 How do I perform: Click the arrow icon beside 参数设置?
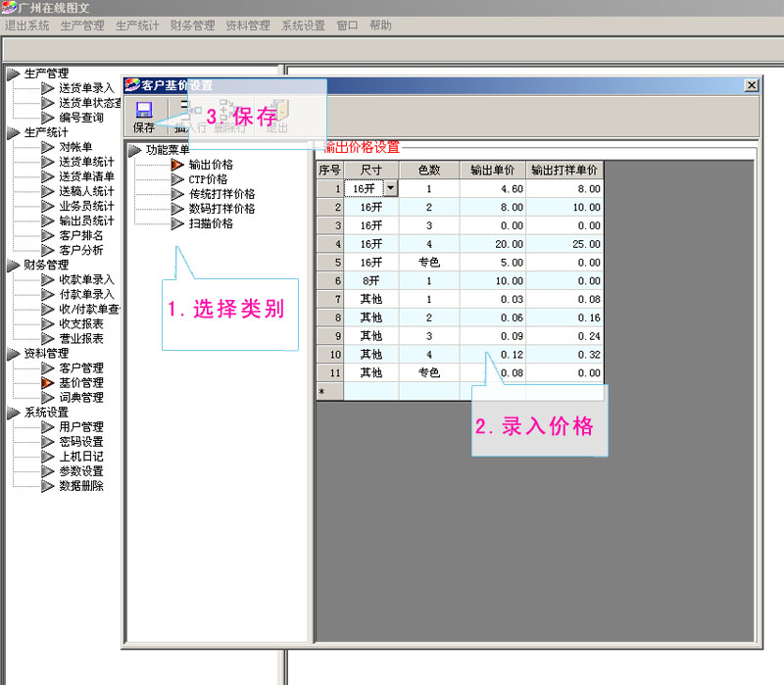click(x=48, y=472)
